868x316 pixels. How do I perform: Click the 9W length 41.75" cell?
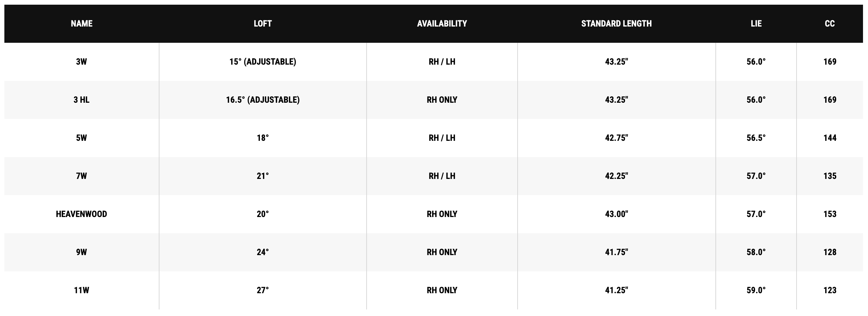click(x=617, y=252)
